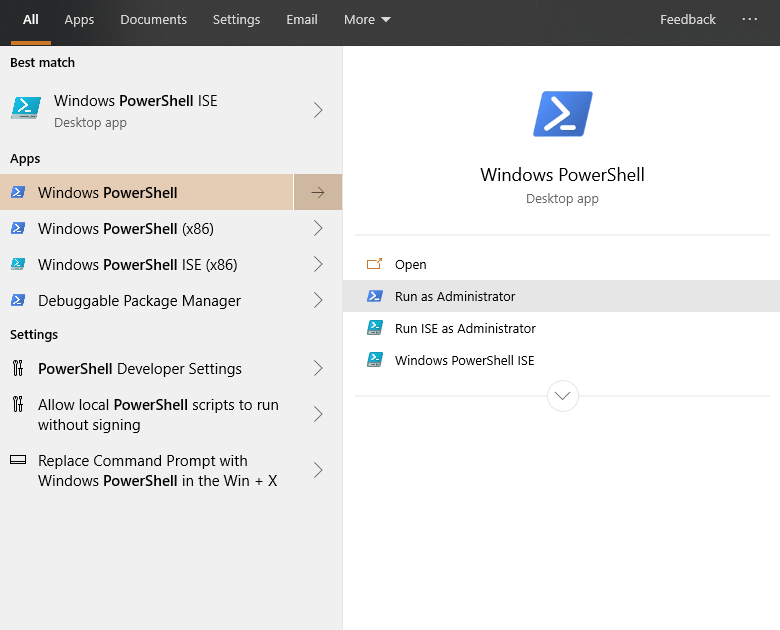Screen dimensions: 780x630
Task: Select the Email search filter tab
Action: pos(301,19)
